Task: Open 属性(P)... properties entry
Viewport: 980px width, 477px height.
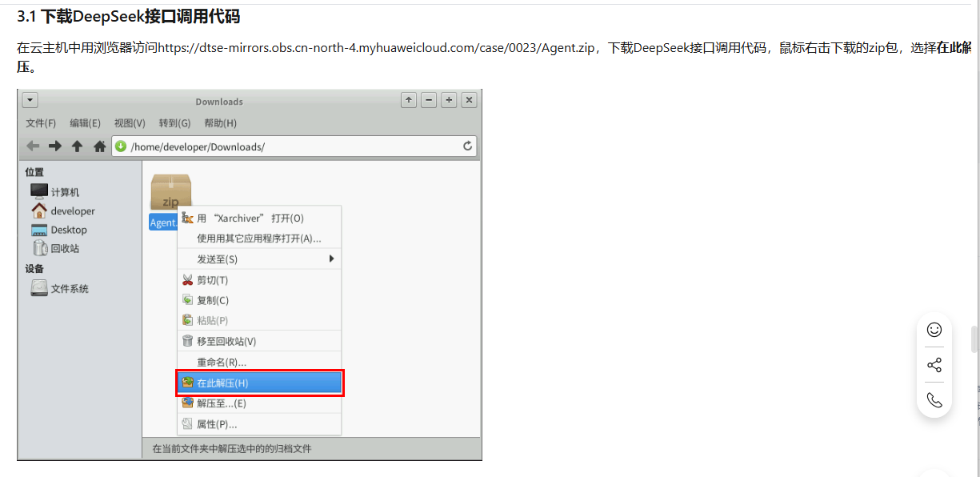Action: (259, 424)
